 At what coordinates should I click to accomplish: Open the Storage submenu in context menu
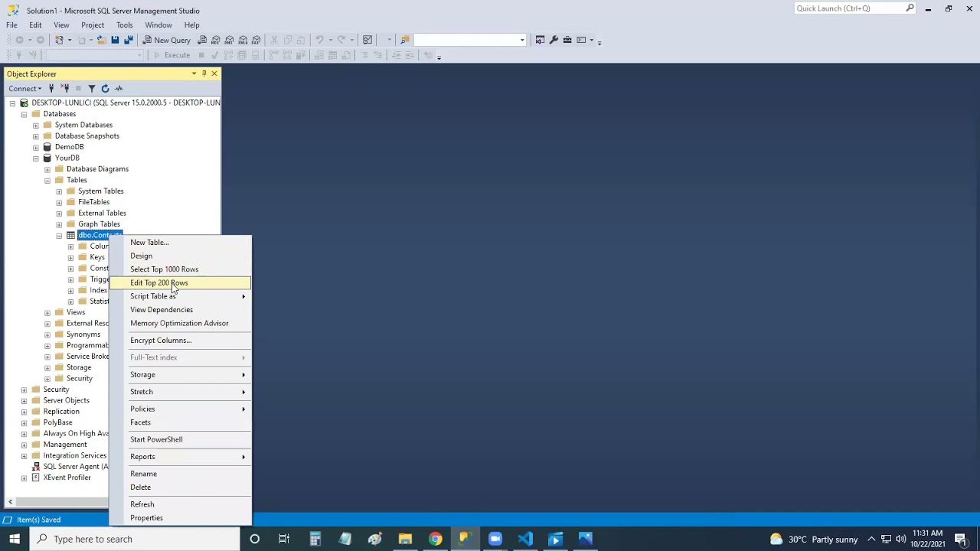click(x=180, y=375)
